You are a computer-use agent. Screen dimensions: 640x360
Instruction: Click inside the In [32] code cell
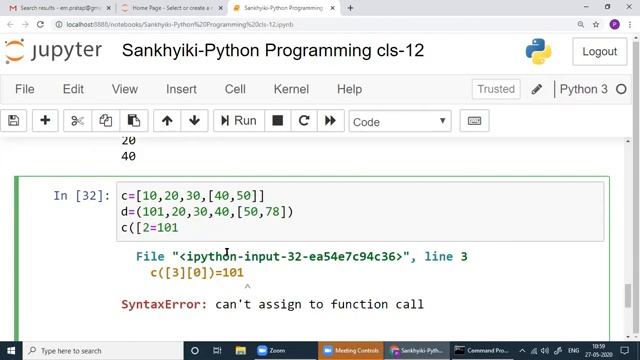pos(360,211)
